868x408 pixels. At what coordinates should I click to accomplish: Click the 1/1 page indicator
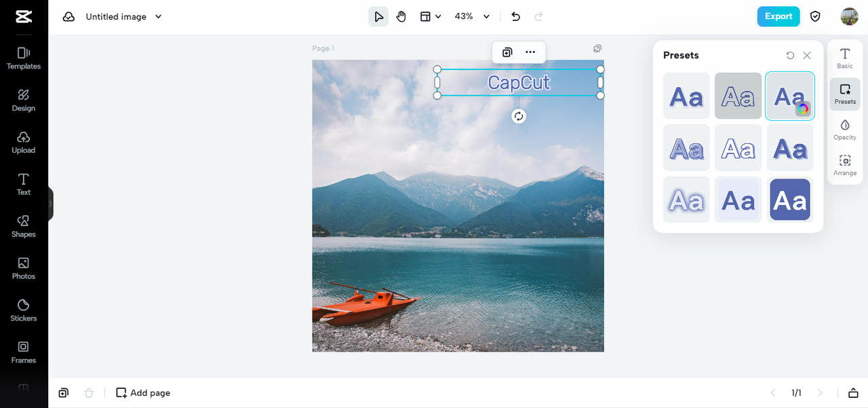tap(796, 392)
